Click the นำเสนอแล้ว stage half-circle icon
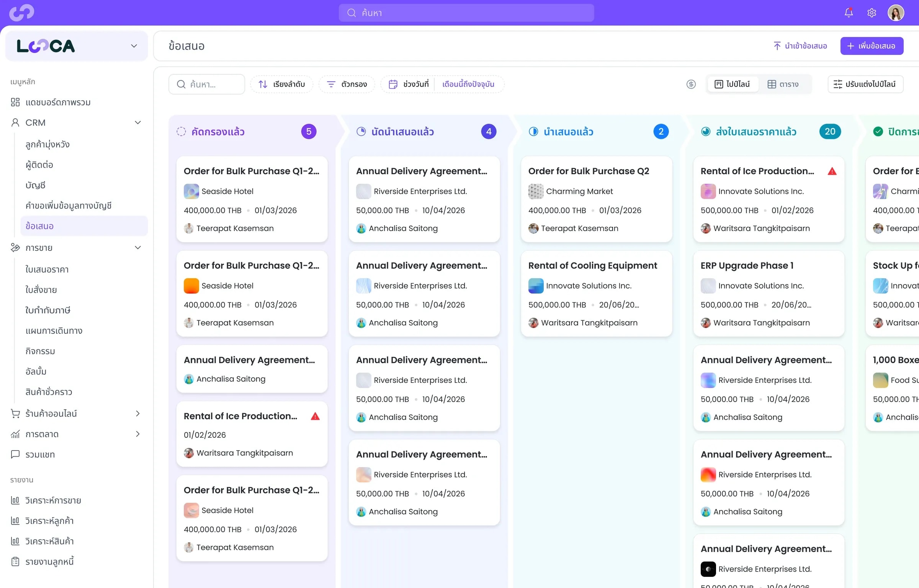Screen dimensions: 919x588 [x=533, y=132]
